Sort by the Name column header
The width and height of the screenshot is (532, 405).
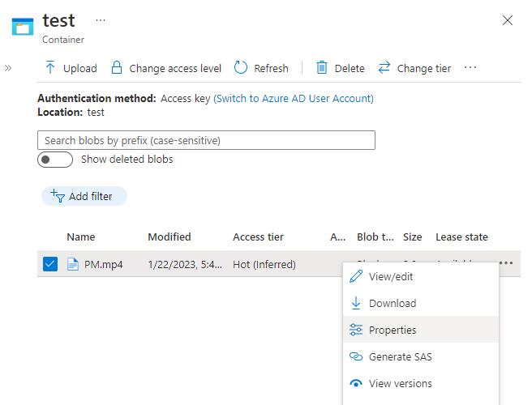pos(81,237)
